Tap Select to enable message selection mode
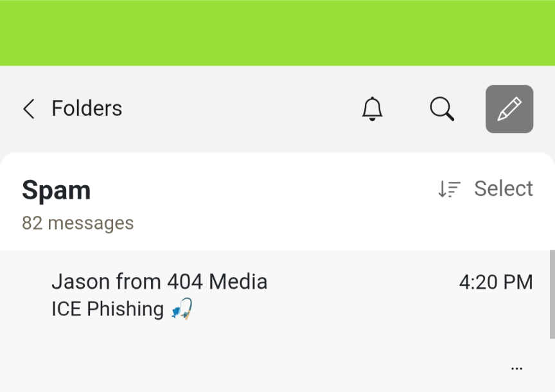Viewport: 555px width, 392px height. [503, 189]
